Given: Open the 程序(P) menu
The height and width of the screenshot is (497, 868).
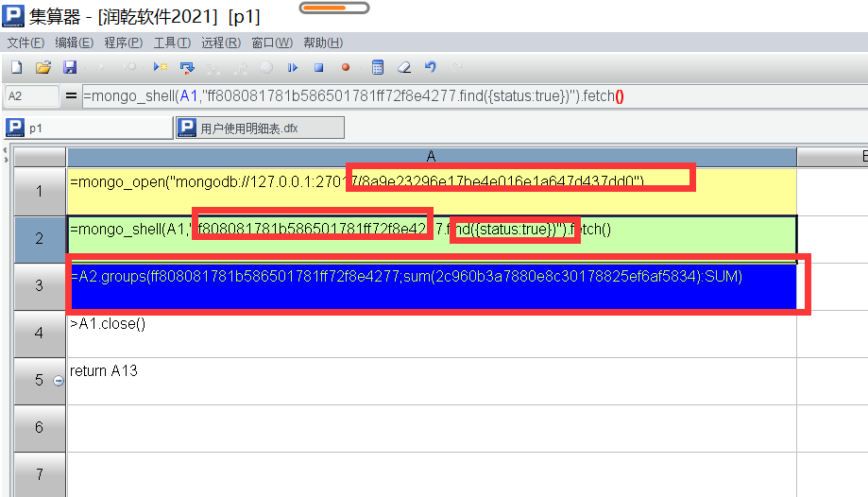Looking at the screenshot, I should [x=123, y=43].
